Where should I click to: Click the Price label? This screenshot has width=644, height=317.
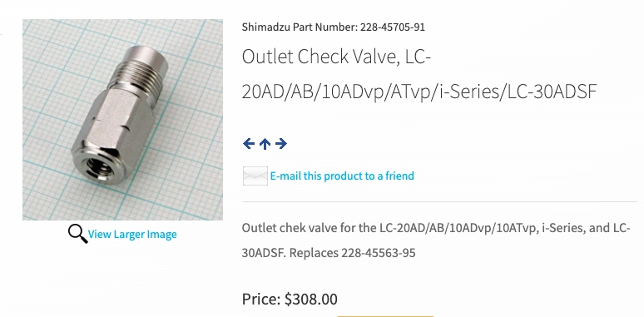[261, 299]
